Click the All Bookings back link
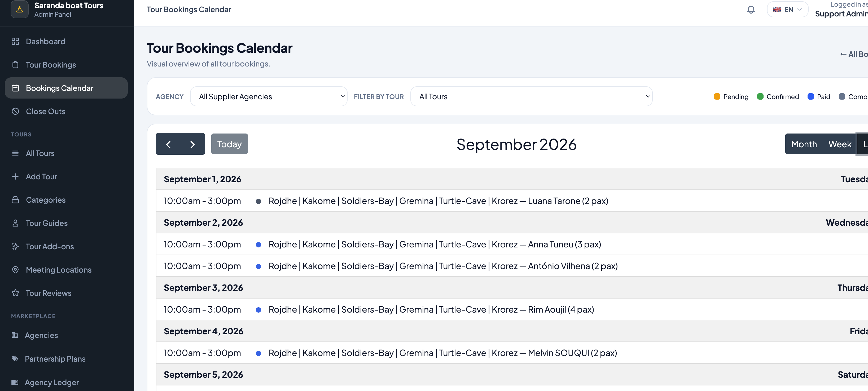The height and width of the screenshot is (391, 868). (854, 54)
